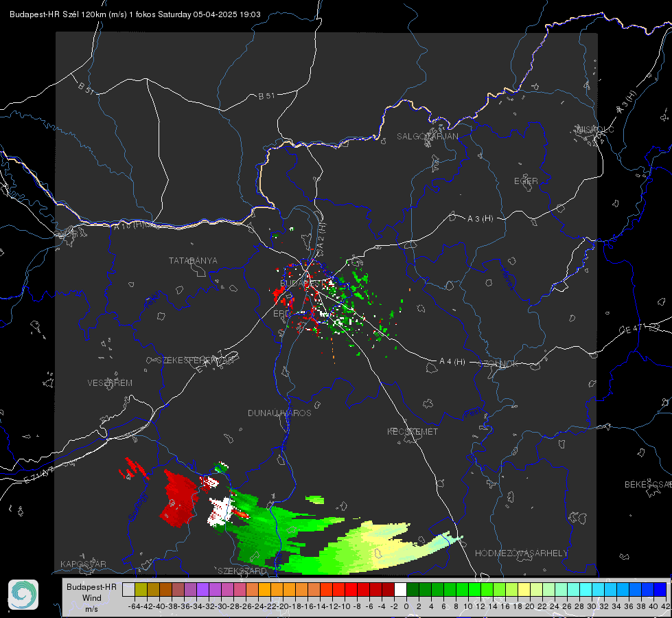The width and height of the screenshot is (672, 618).
Task: Select the pale yellow swatch above 18
Action: click(x=524, y=589)
